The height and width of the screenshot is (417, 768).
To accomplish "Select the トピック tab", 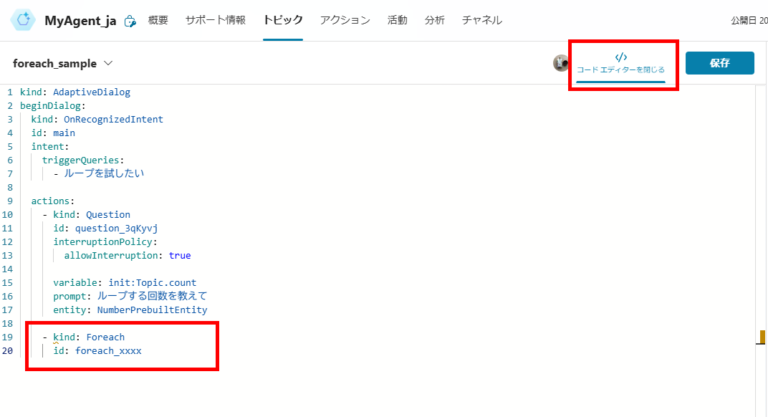I will 283,20.
